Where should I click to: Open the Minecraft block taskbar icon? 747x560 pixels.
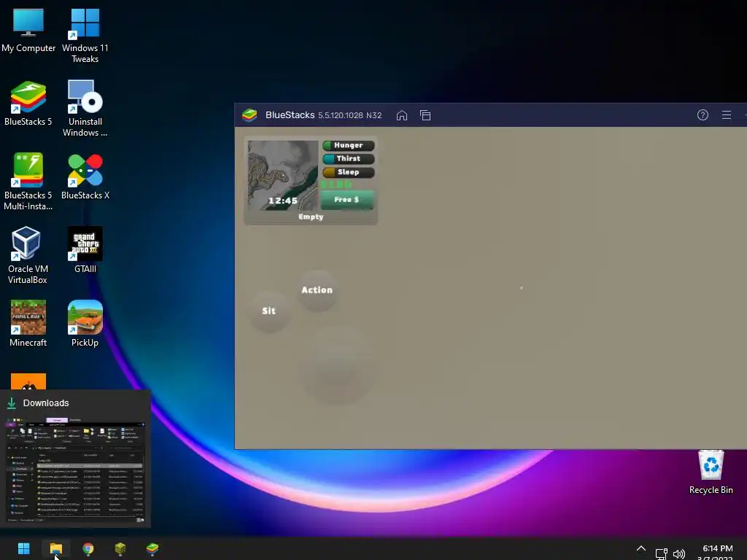tap(120, 548)
